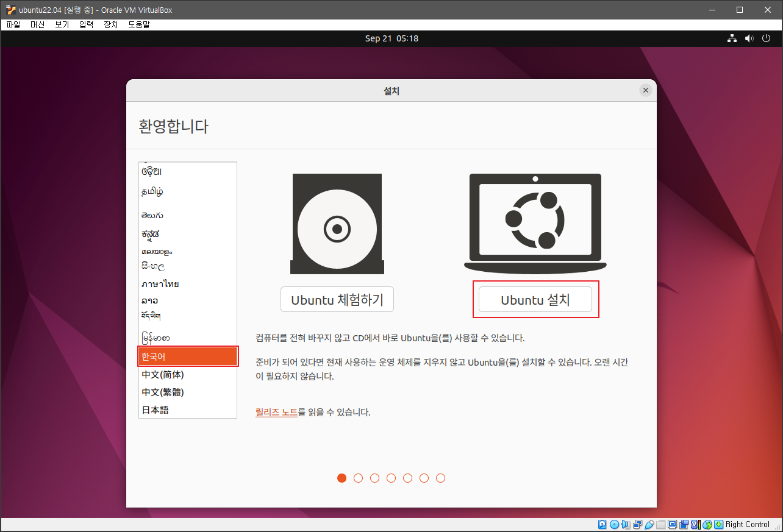Click the recording icon in VirtualBox status bar
This screenshot has width=783, height=532.
pyautogui.click(x=684, y=524)
